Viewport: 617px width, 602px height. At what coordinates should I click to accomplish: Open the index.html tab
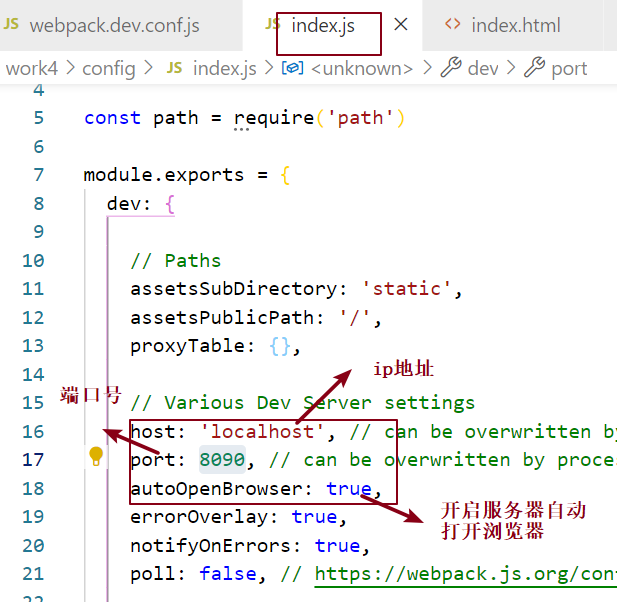tap(515, 25)
